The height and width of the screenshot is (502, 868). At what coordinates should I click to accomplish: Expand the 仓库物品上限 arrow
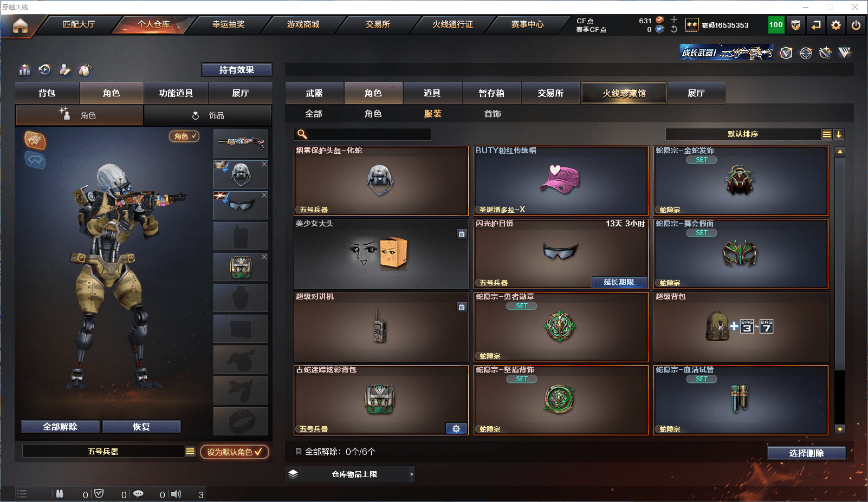point(412,474)
